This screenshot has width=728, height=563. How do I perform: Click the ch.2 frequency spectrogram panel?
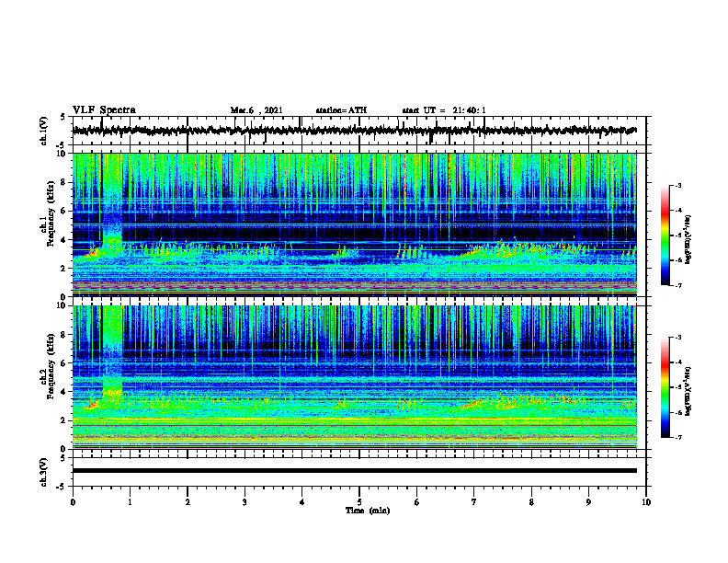(x=355, y=377)
